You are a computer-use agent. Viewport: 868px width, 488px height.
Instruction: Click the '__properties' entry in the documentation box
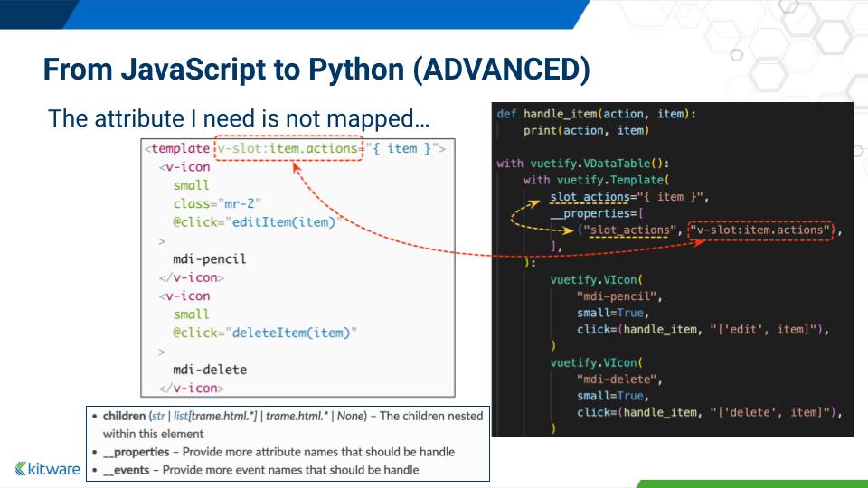[137, 452]
